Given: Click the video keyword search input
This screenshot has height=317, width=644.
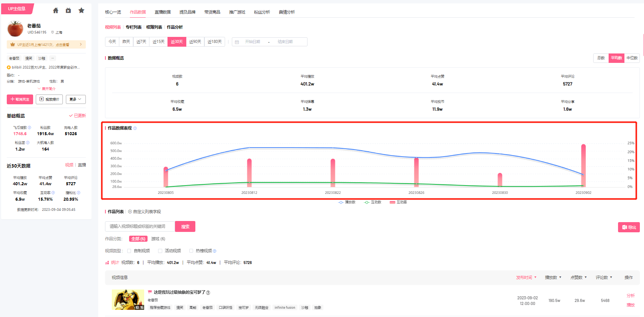Looking at the screenshot, I should pos(140,226).
